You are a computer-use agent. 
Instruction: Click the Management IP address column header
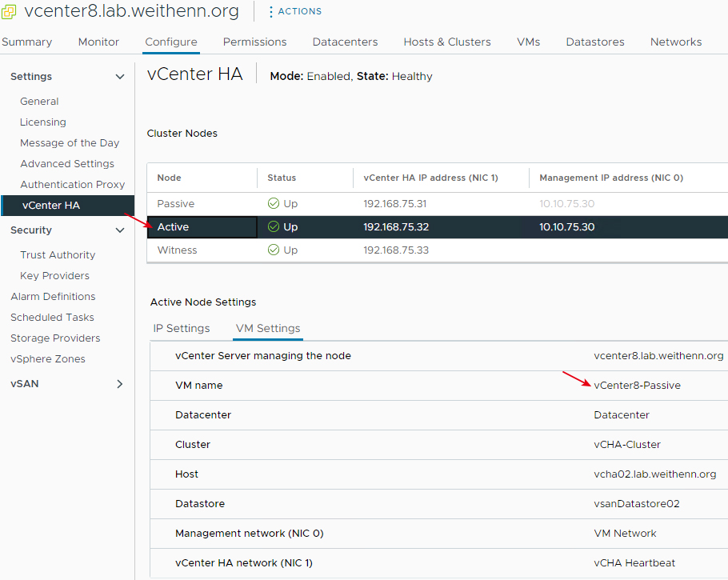[611, 178]
